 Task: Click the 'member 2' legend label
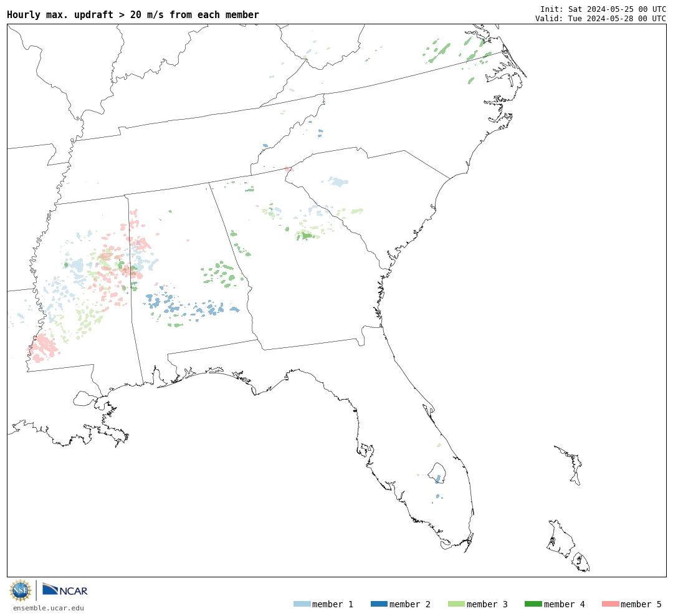pos(410,604)
